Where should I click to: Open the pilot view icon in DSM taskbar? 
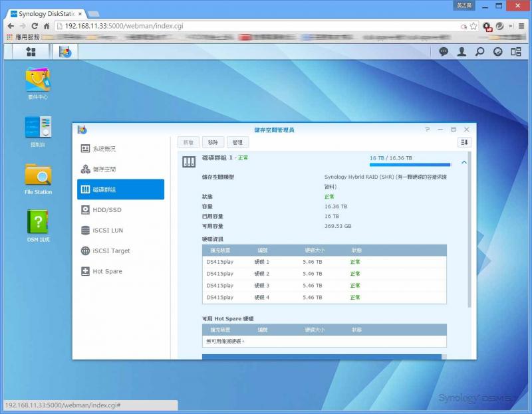coord(497,52)
